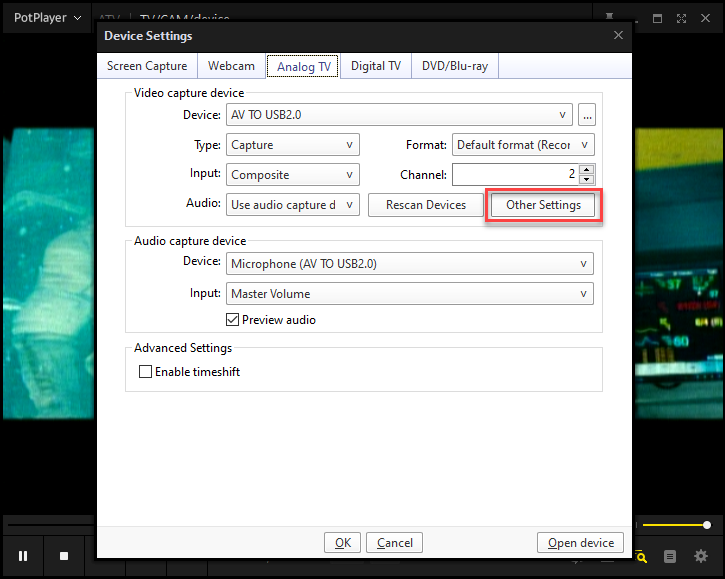725x579 pixels.
Task: Open the playlist icon in bottom bar
Action: tap(671, 556)
